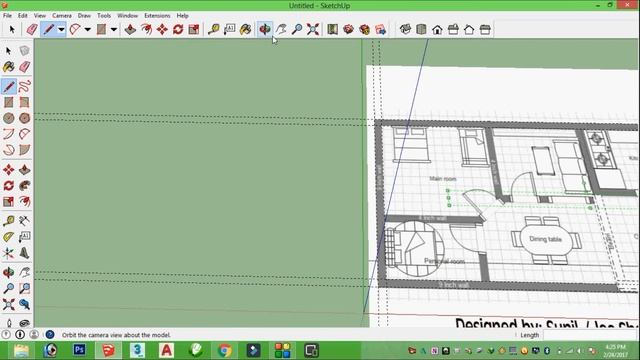Screen dimensions: 640x360
Task: Click the credits info icon in status bar
Action: click(x=20, y=335)
